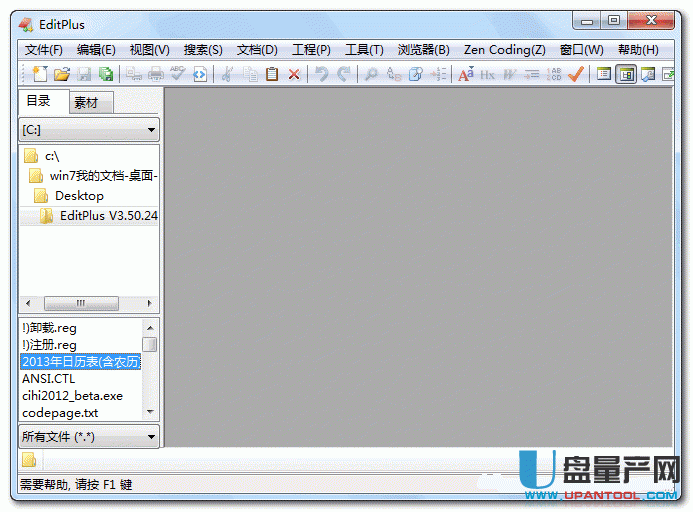Click folder tree scroll left arrow

pyautogui.click(x=28, y=303)
